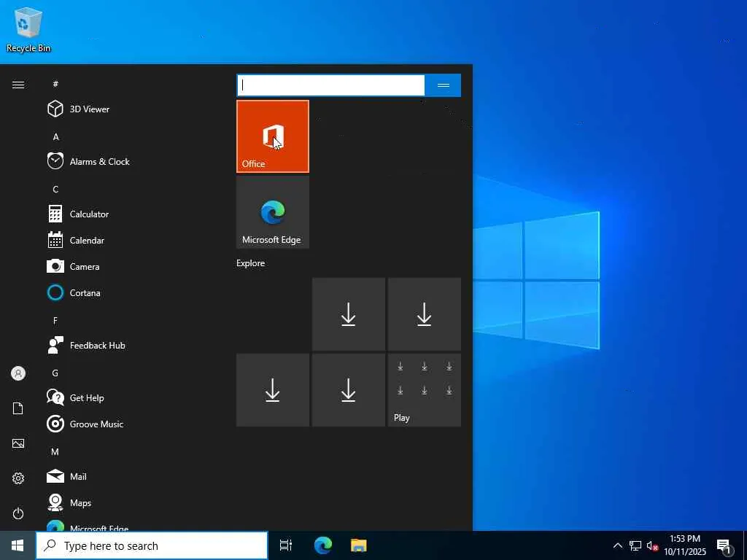Open the clock showing 1:53 PM

click(x=685, y=545)
